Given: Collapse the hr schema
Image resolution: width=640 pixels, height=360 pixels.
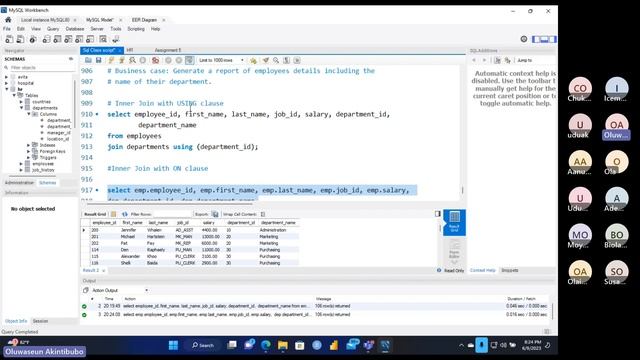Looking at the screenshot, I should 7,89.
